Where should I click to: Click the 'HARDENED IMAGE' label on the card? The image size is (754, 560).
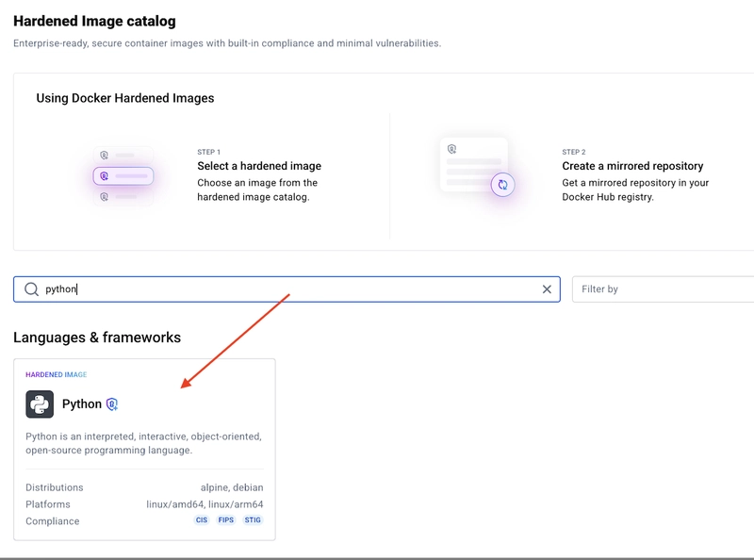[57, 375]
